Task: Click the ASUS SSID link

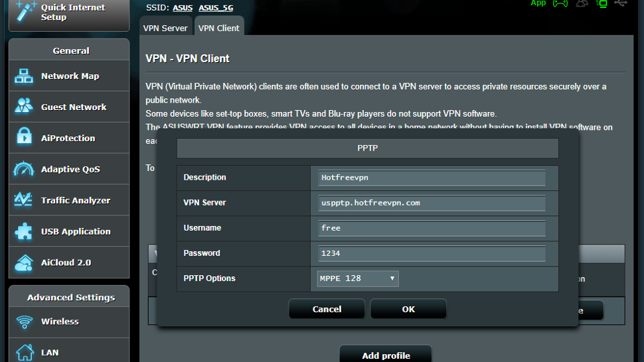Action: (183, 8)
